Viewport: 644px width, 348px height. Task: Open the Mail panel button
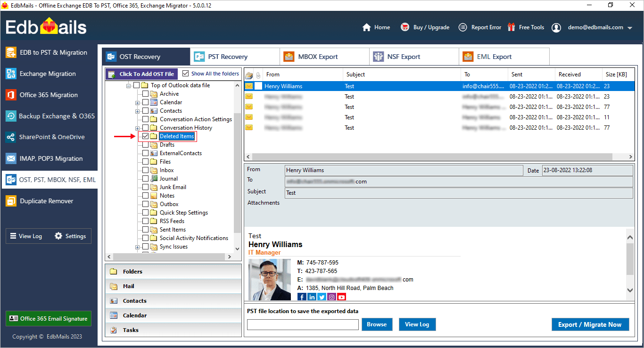click(173, 286)
